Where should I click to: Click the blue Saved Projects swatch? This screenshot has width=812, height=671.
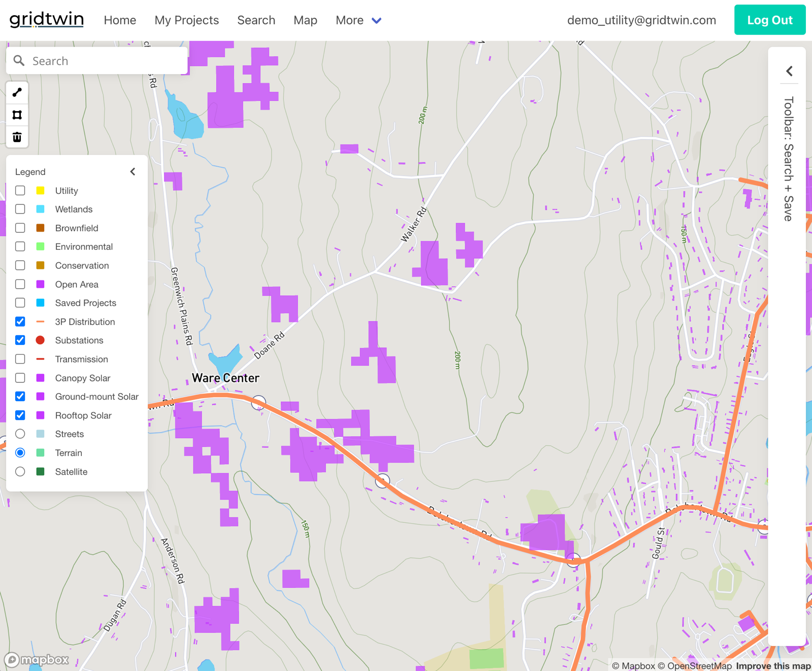click(x=41, y=303)
